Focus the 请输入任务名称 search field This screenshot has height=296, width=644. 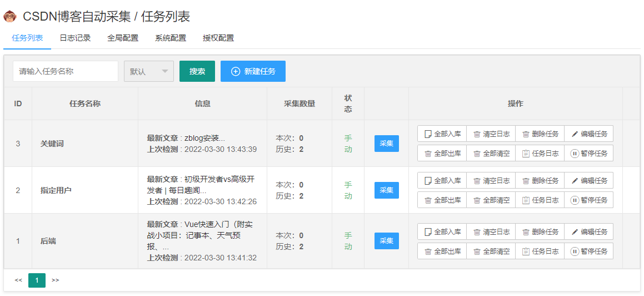point(66,71)
